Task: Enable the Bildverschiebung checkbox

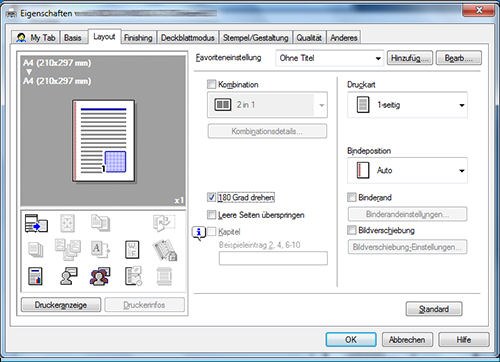Action: tap(352, 230)
